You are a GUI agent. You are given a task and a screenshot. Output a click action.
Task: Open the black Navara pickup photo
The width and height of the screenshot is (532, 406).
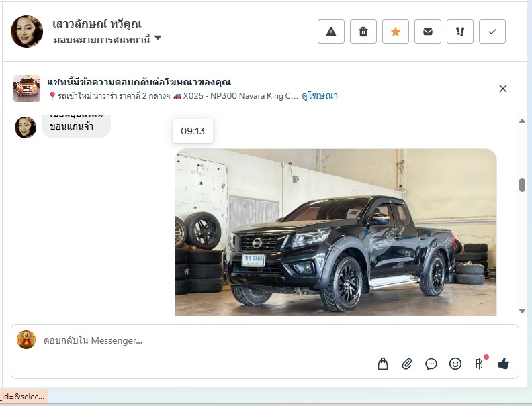click(336, 232)
